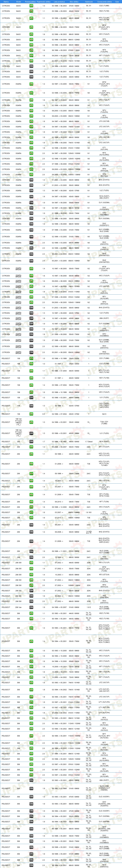Click petrol icon in Xsara Break RFV row
Viewport: 122px width, 868px height.
[x=31, y=297]
